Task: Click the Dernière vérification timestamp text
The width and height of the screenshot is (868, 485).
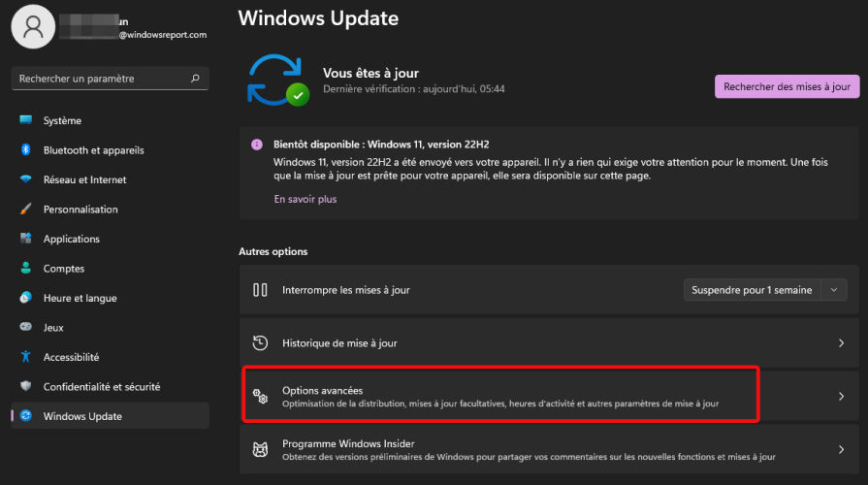Action: (413, 88)
